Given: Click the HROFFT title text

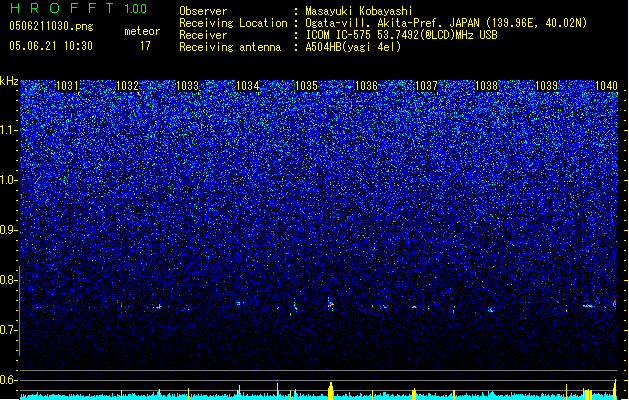Looking at the screenshot, I should pos(62,8).
